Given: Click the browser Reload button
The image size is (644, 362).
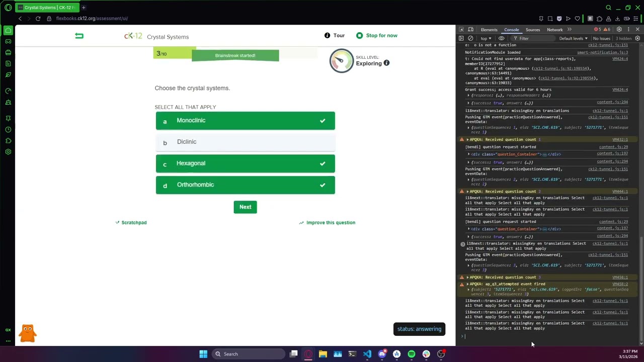Looking at the screenshot, I should tap(38, 19).
